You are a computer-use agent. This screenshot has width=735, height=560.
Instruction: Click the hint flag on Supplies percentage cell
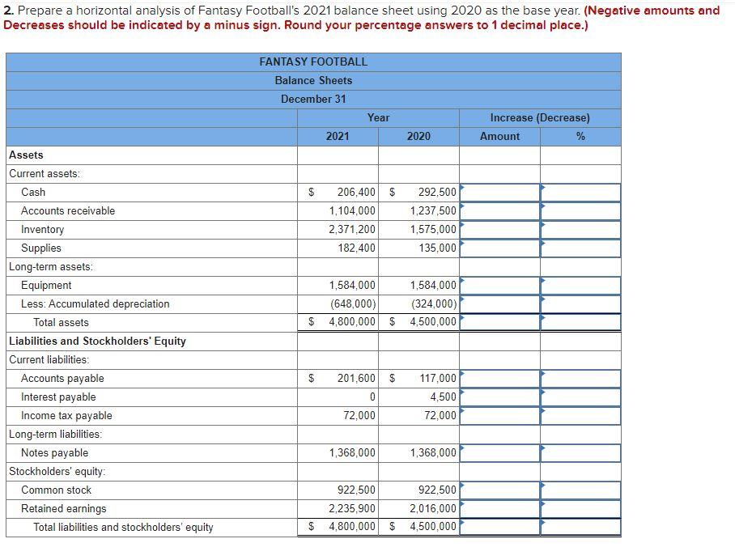click(x=542, y=244)
